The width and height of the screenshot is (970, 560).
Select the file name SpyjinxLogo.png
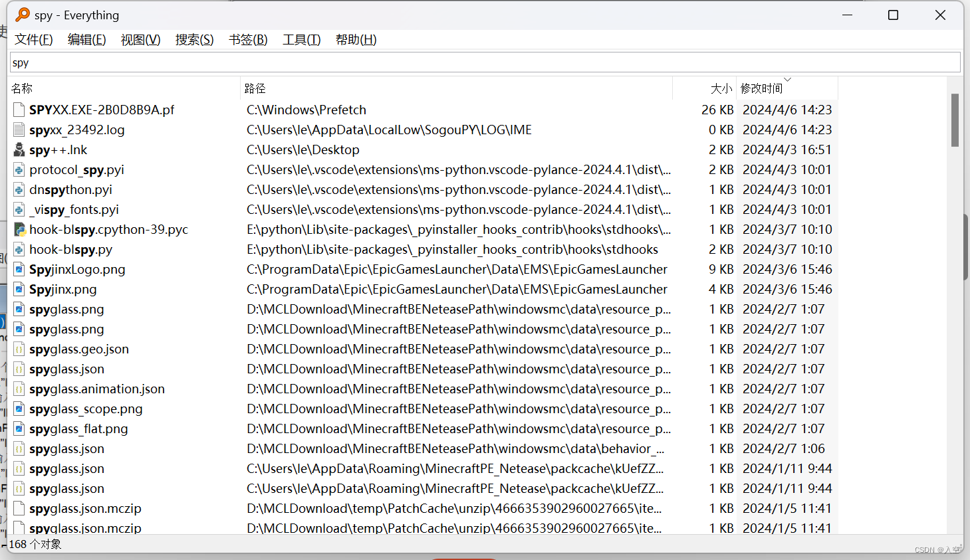(x=77, y=269)
